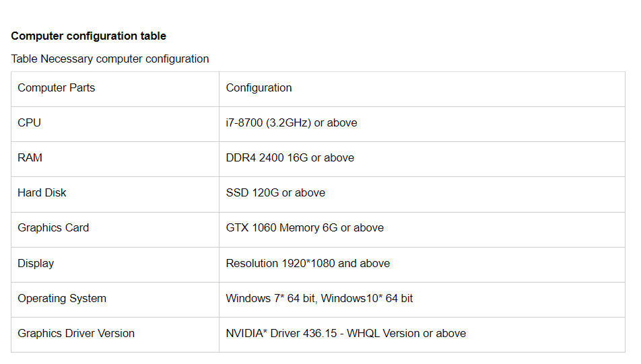Click the 'Windows10* 64 bit' text
The image size is (641, 364).
[x=367, y=299]
